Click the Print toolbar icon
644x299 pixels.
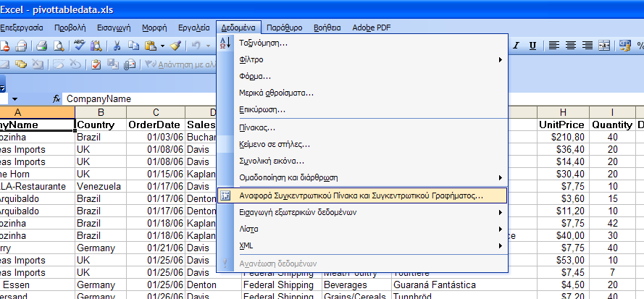tap(42, 46)
